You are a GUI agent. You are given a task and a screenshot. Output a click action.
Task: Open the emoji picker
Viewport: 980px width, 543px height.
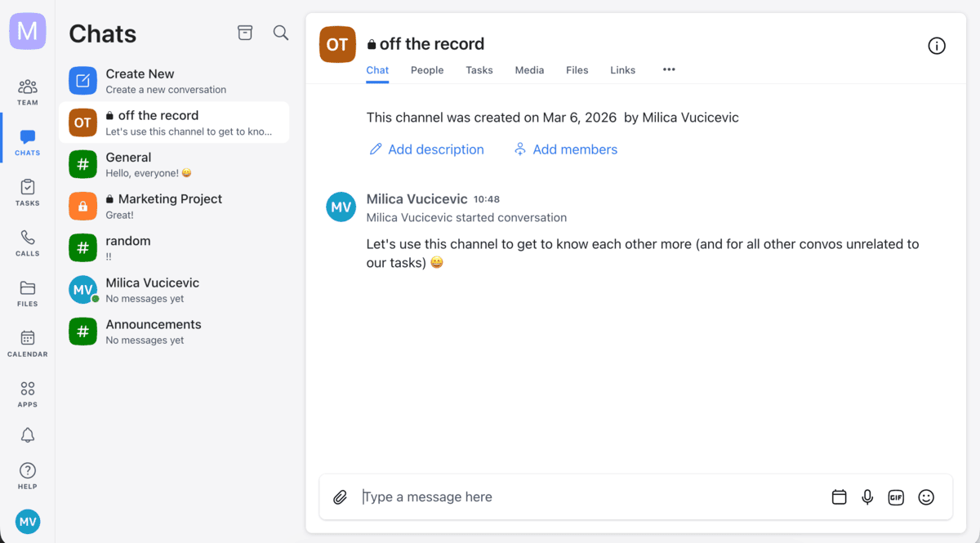click(925, 497)
